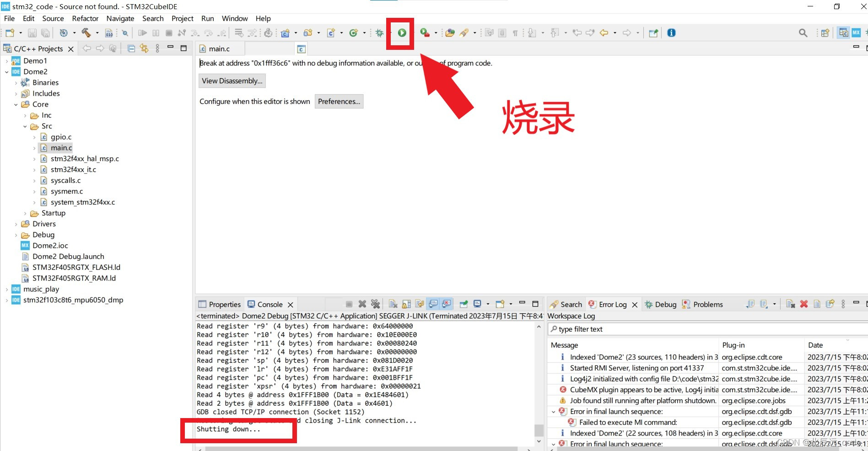Toggle Word Wrap in Console toolbar

pyautogui.click(x=420, y=304)
